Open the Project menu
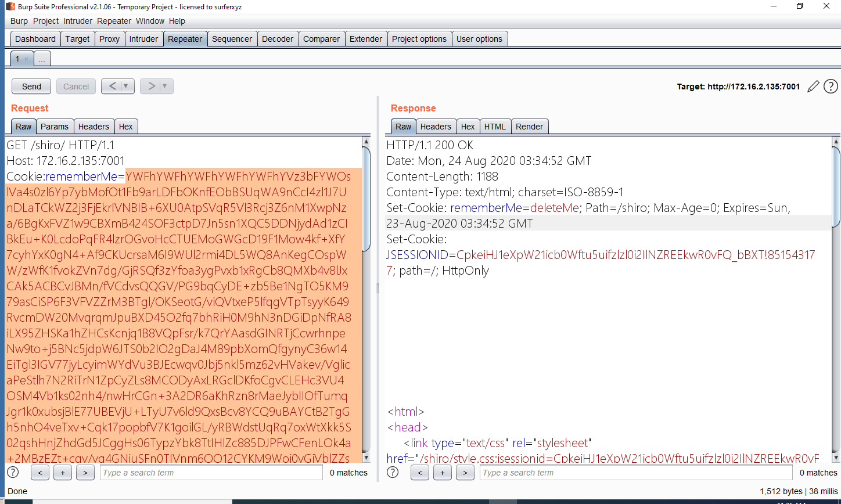Image resolution: width=841 pixels, height=504 pixels. 46,21
